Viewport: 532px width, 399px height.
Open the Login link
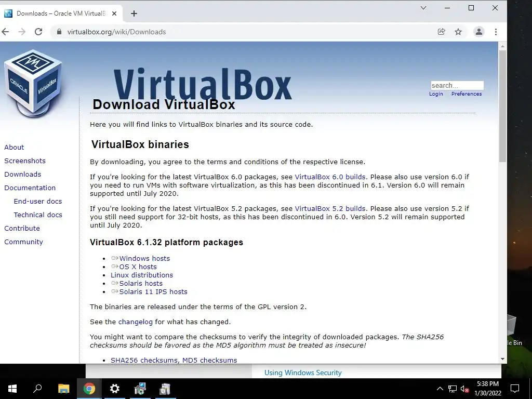coord(436,94)
